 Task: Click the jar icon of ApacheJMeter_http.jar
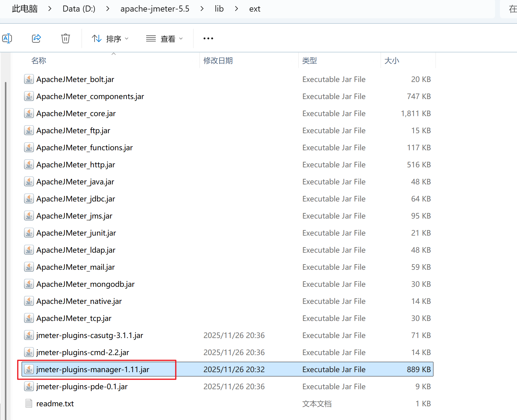click(29, 165)
